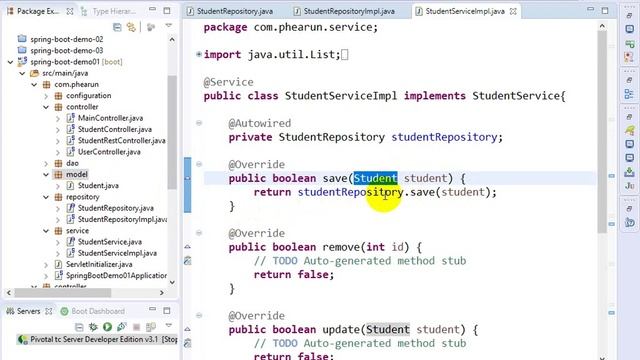This screenshot has height=360, width=640.
Task: Switch to Type Hierarchy tab
Action: (x=108, y=11)
